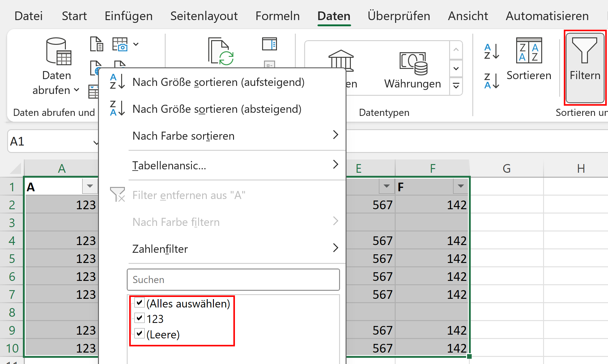Select column F header
Image resolution: width=608 pixels, height=364 pixels.
click(432, 168)
